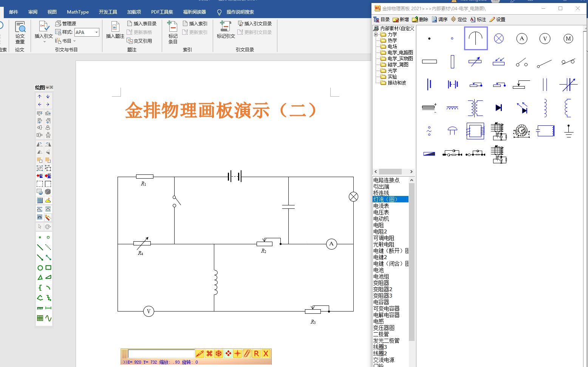Click the R button in bottom toolbar
Image resolution: width=588 pixels, height=367 pixels.
pos(256,354)
